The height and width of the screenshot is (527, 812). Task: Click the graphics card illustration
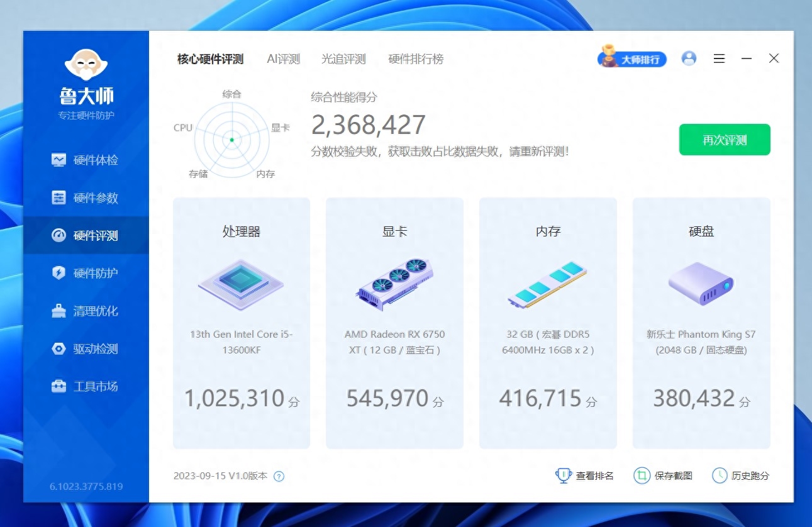pyautogui.click(x=395, y=284)
